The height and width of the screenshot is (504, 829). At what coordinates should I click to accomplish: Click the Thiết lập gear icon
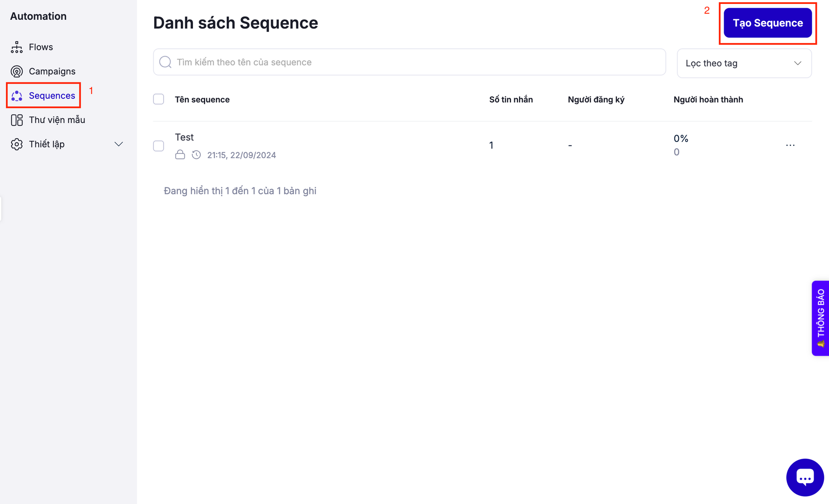(x=16, y=144)
